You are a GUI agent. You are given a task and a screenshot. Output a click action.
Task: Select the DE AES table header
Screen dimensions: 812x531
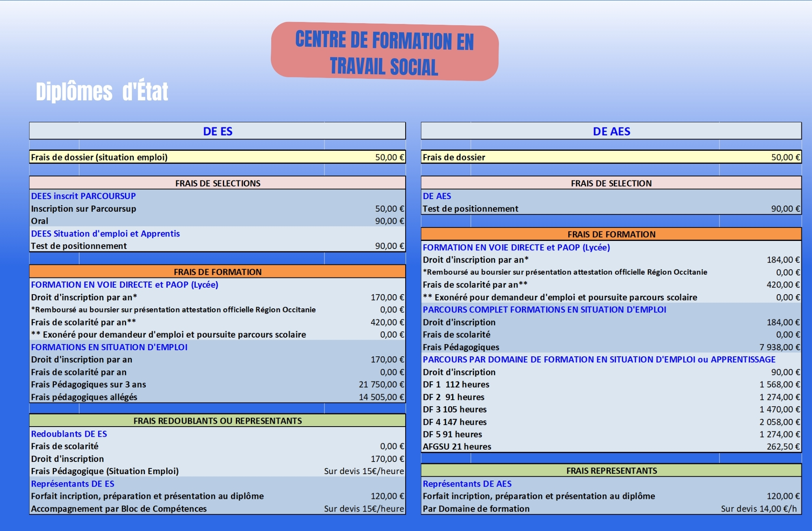click(x=611, y=131)
